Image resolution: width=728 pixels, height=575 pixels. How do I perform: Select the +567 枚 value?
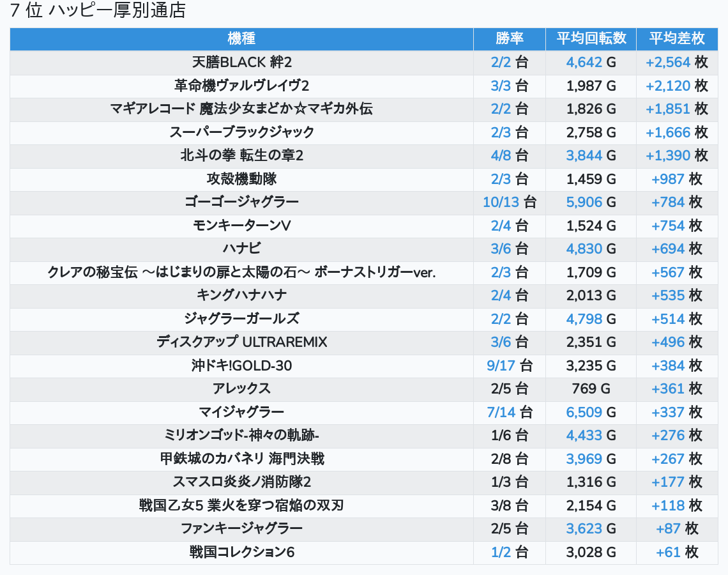677,272
